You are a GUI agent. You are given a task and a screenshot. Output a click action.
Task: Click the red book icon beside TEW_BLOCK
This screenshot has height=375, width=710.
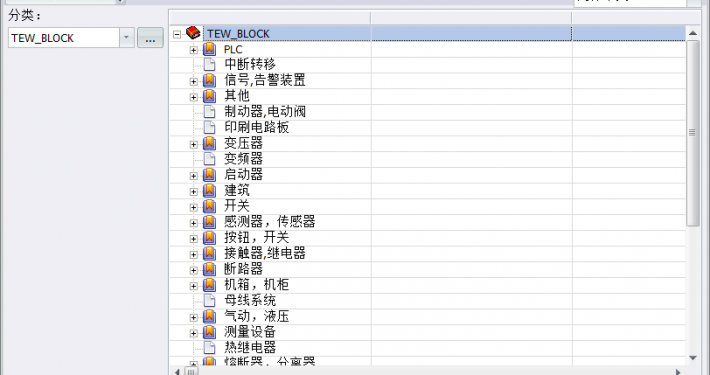coord(193,33)
